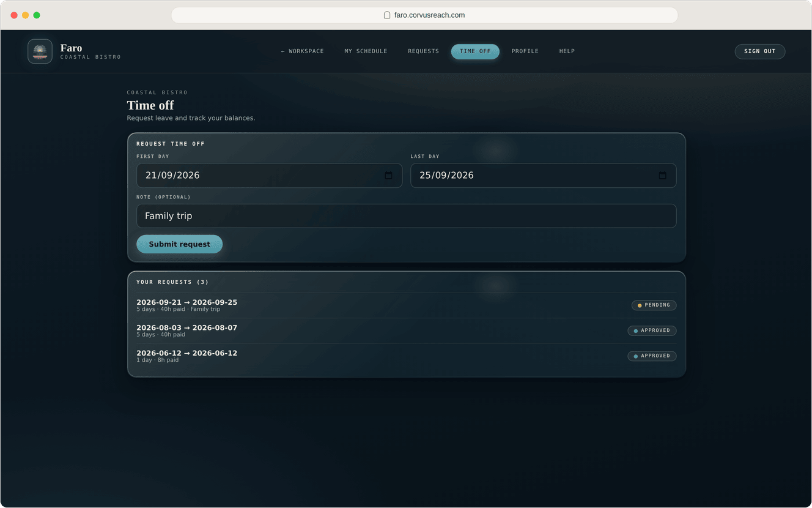This screenshot has height=508, width=812.
Task: Click the Sign Out button
Action: (760, 51)
